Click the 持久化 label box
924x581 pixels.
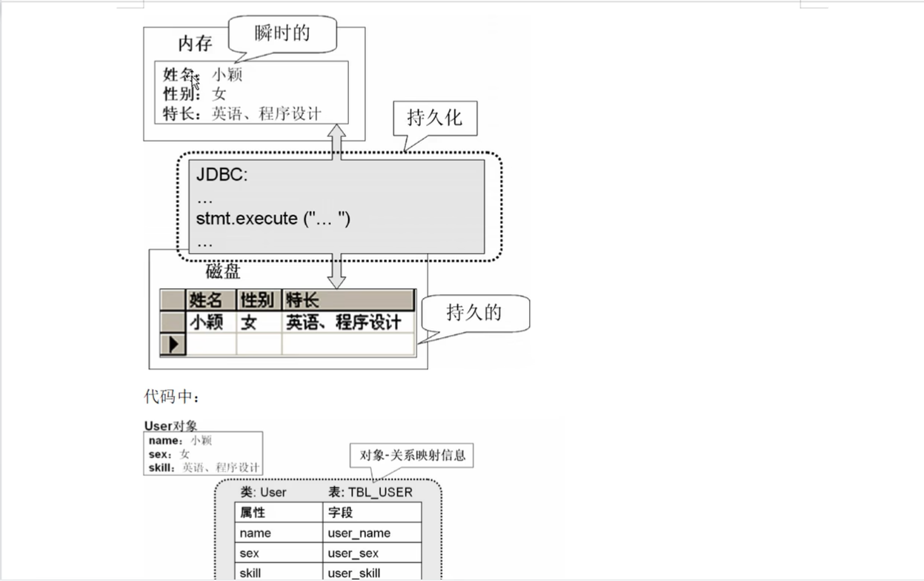[x=434, y=119]
